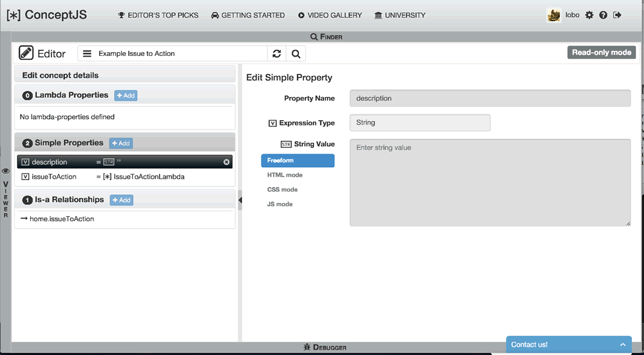
Task: Click the asterisk icon before IssueToActionLambda
Action: pyautogui.click(x=108, y=177)
